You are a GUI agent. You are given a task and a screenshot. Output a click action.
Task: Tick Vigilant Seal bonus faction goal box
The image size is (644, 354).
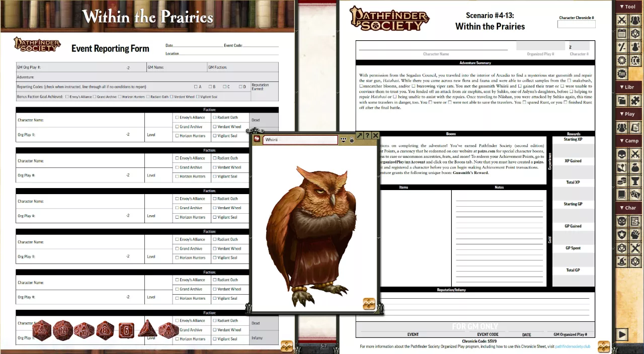197,97
